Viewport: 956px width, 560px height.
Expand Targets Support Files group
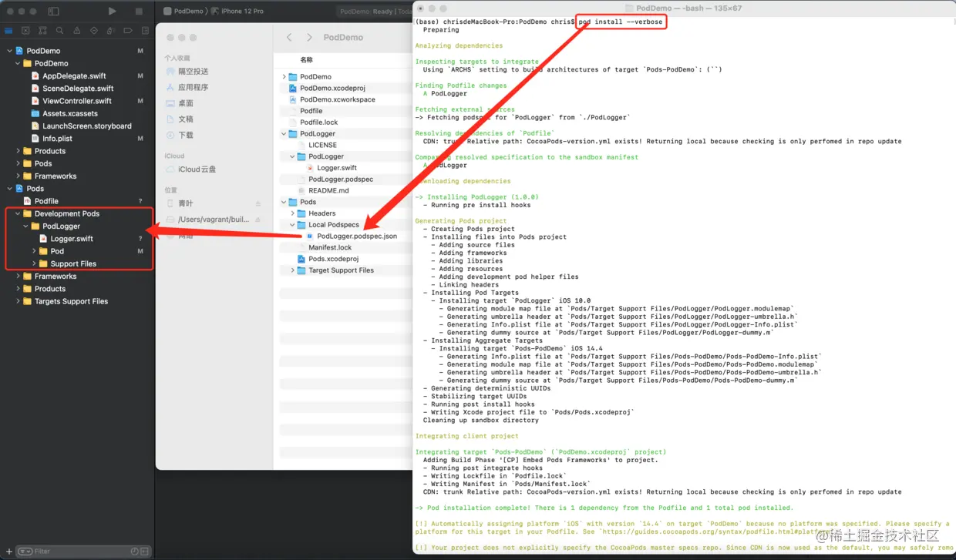[x=18, y=301]
